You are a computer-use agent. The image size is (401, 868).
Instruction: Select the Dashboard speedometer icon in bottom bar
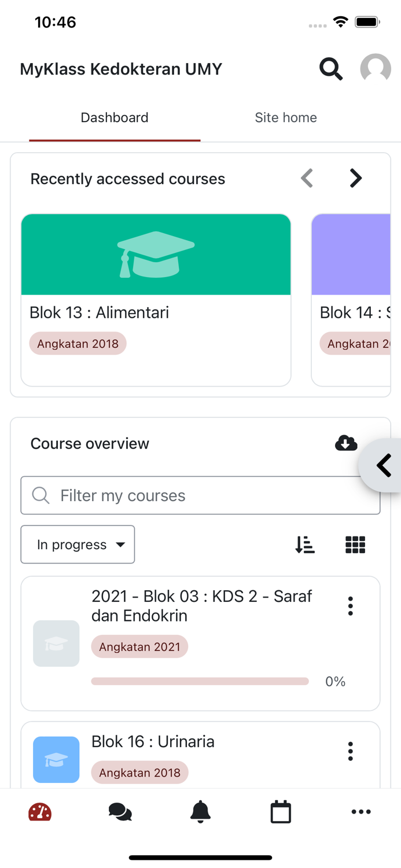pyautogui.click(x=40, y=812)
